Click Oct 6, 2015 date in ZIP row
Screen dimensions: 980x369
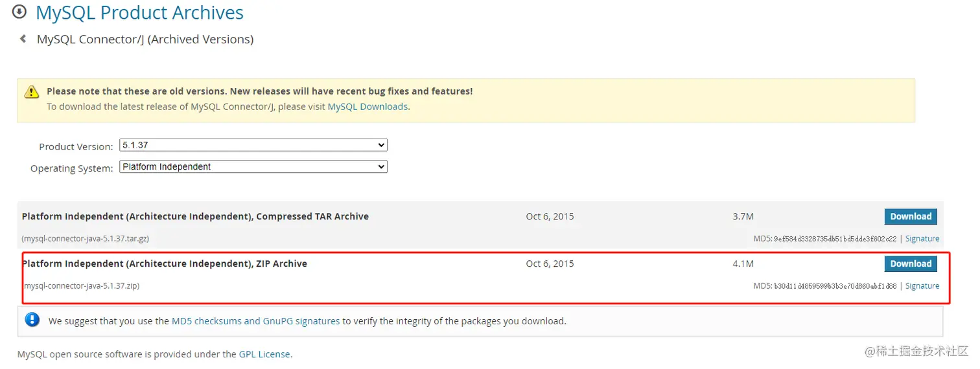click(550, 263)
